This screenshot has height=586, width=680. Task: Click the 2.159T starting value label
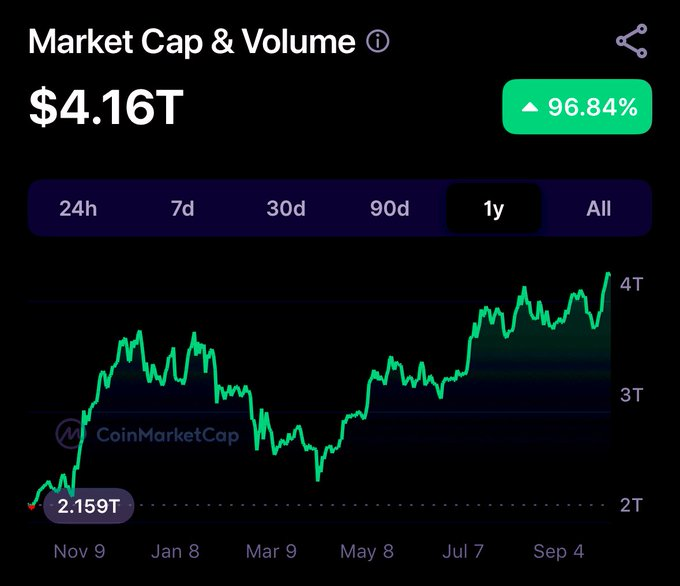pyautogui.click(x=87, y=506)
